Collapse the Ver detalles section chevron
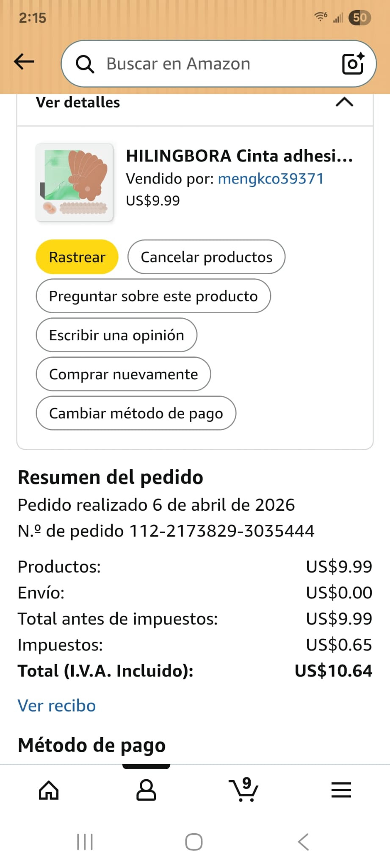 coord(344,102)
